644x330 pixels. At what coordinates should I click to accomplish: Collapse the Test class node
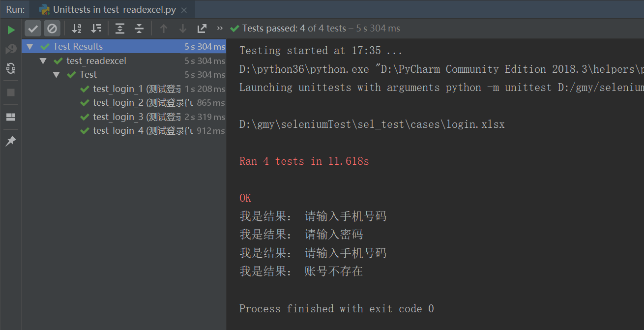tap(57, 75)
